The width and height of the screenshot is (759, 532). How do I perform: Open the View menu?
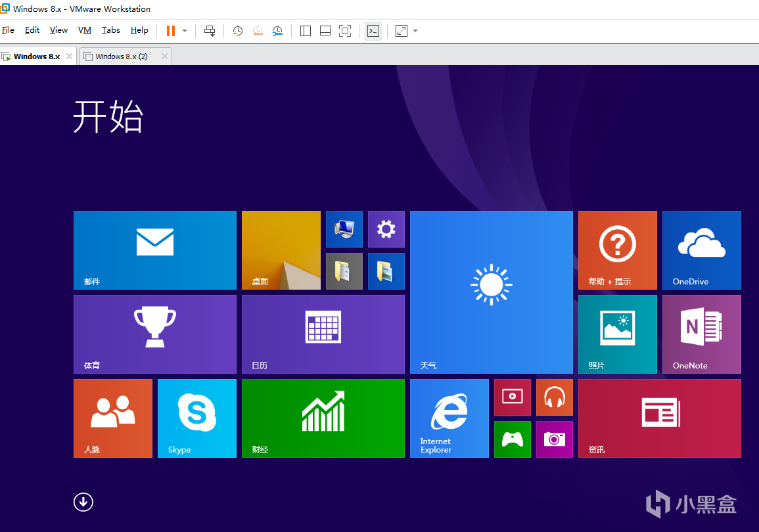point(58,30)
